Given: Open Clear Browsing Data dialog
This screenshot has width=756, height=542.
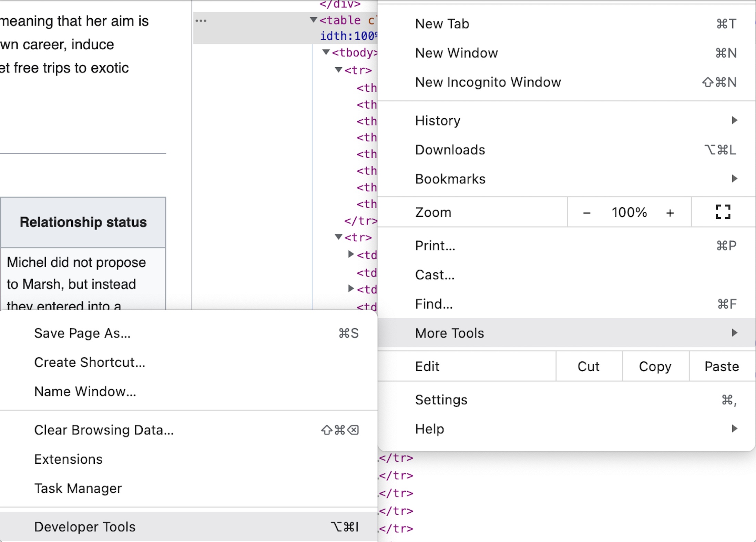Looking at the screenshot, I should pos(104,430).
